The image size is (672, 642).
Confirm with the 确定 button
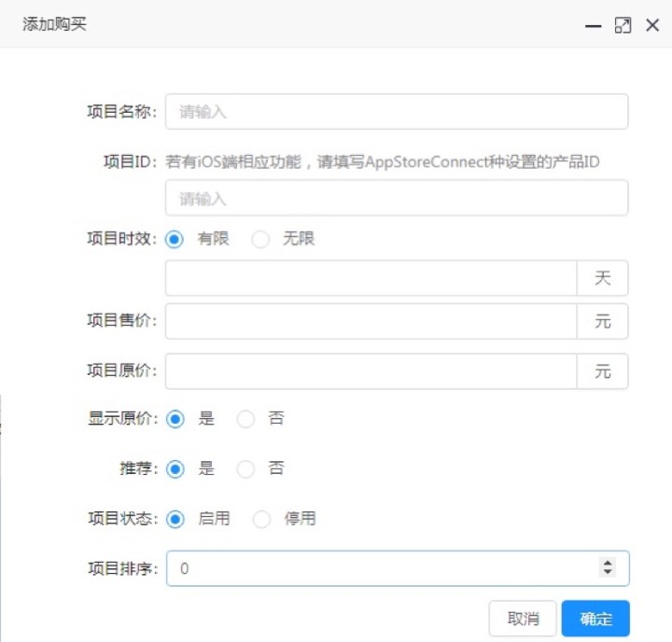pos(595,619)
